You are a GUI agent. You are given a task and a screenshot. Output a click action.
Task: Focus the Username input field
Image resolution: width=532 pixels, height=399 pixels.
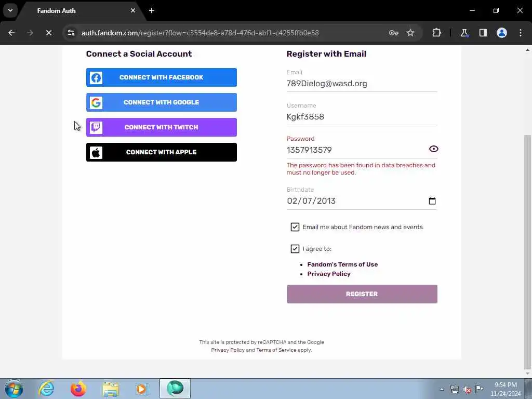[362, 117]
